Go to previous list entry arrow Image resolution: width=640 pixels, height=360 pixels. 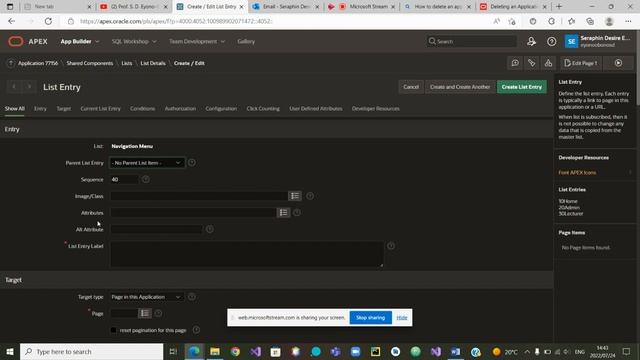(14, 87)
